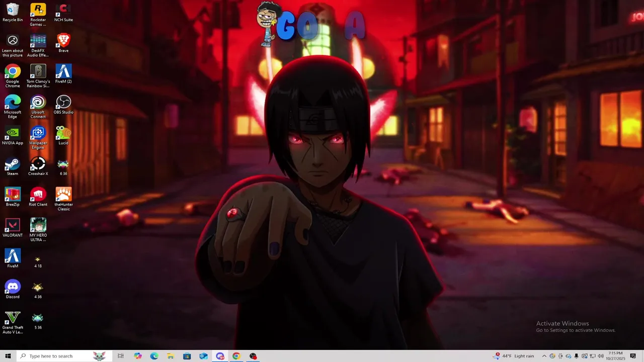The height and width of the screenshot is (362, 644).
Task: Switch to Discord in the taskbar
Action: (x=220, y=356)
